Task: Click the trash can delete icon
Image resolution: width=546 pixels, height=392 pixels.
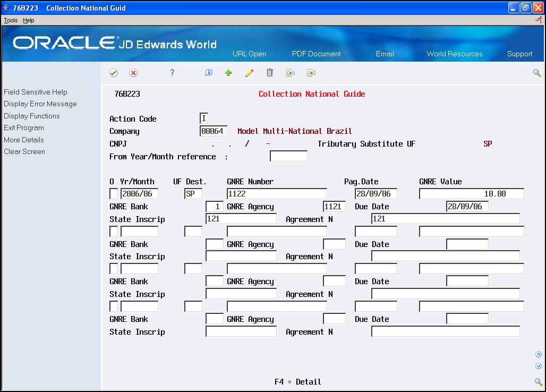Action: pyautogui.click(x=269, y=72)
